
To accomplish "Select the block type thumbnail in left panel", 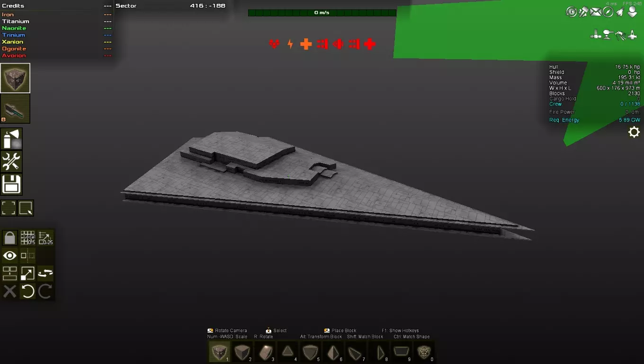I will [x=15, y=78].
